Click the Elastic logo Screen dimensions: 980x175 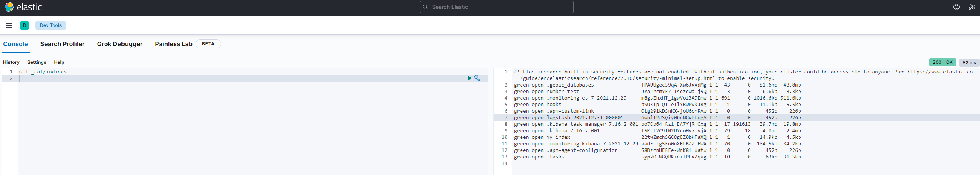23,7
